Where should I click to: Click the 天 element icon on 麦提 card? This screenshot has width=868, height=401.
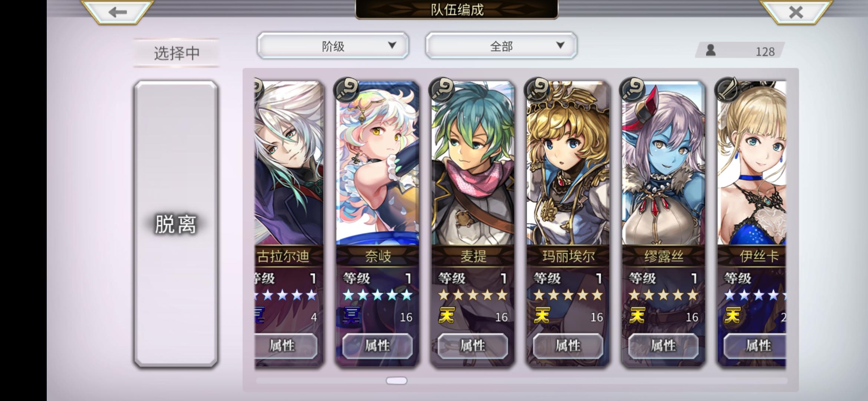tap(447, 316)
